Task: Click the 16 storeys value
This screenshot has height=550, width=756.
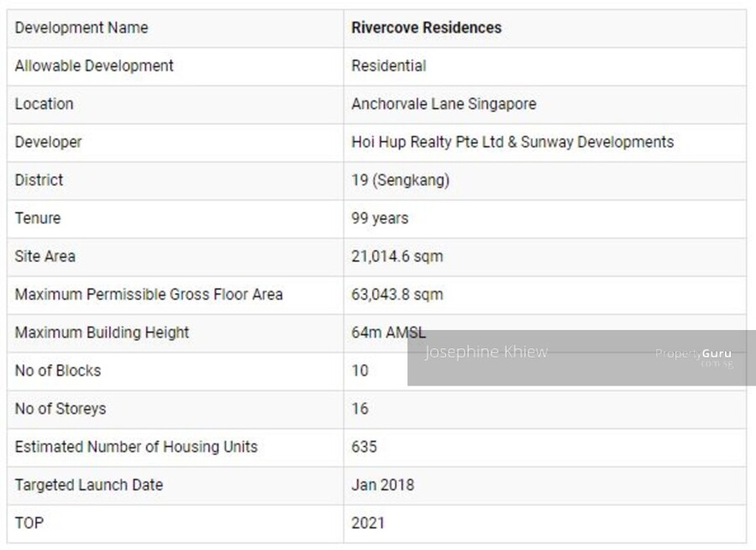Action: (360, 409)
